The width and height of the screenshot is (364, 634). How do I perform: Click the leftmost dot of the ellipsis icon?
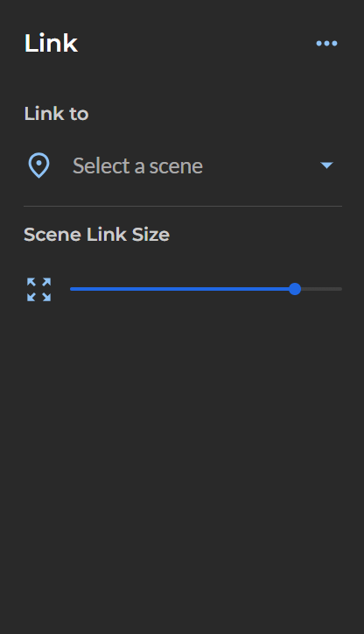point(318,43)
